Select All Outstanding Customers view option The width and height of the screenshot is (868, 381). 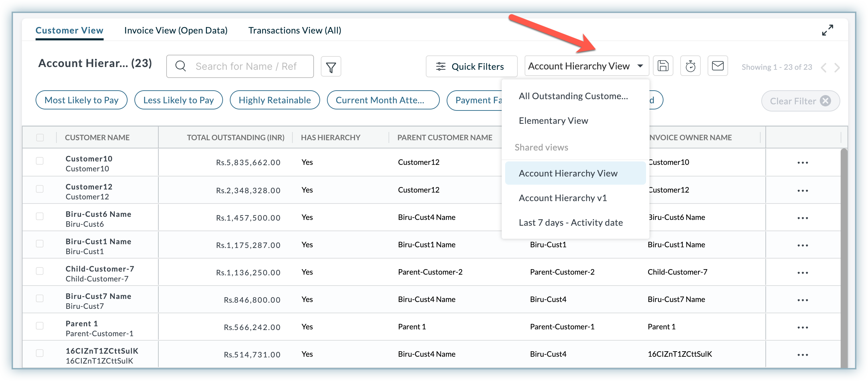(x=575, y=96)
